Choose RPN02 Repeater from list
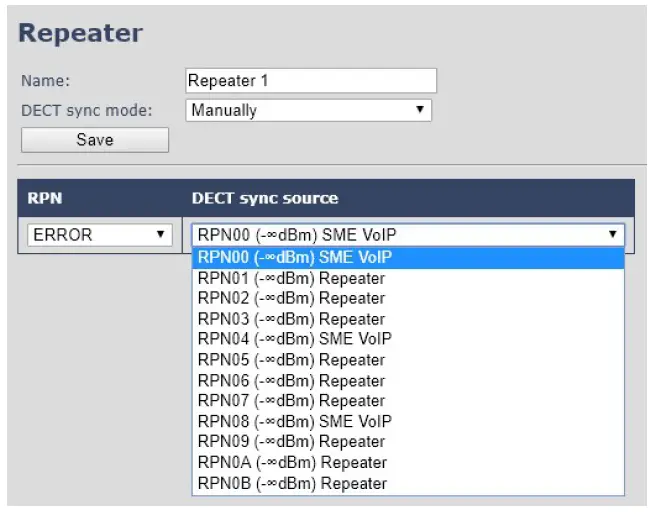This screenshot has height=514, width=652. point(408,299)
